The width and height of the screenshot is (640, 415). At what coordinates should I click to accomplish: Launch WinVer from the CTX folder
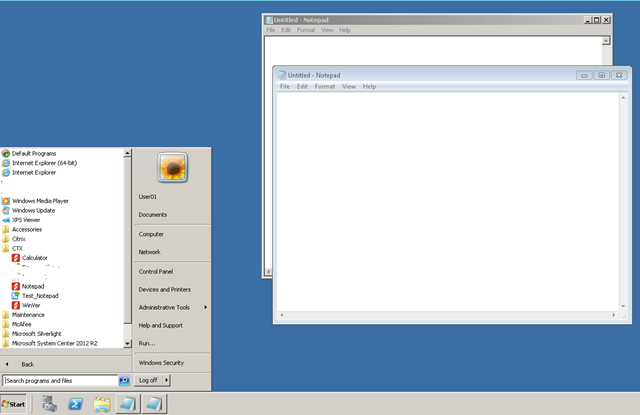tap(31, 305)
